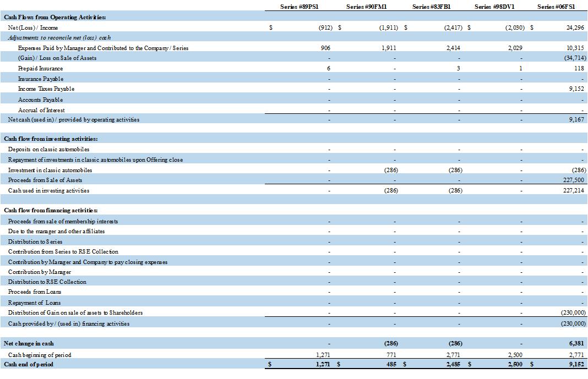Click the Net (Loss) / Income row label

33,28
